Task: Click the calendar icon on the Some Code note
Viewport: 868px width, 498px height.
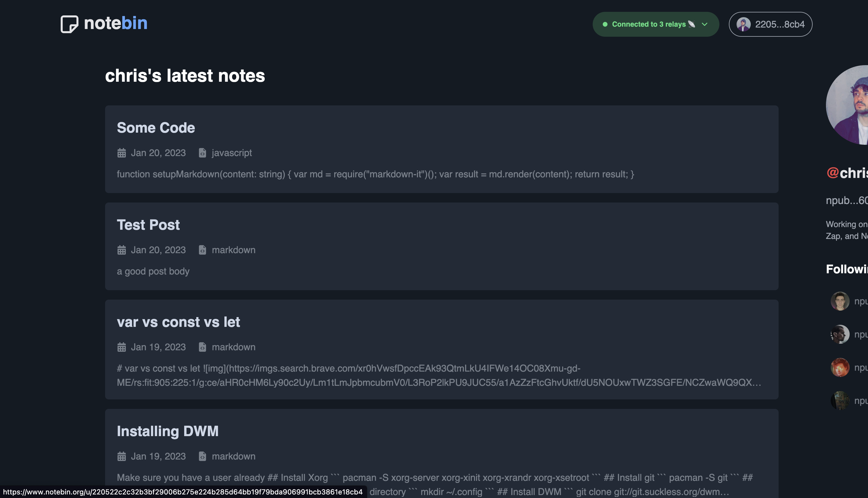Action: (x=121, y=153)
